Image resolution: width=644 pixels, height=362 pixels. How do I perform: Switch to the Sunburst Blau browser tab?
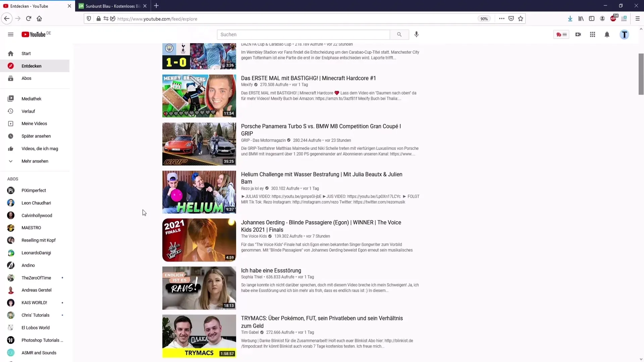pyautogui.click(x=109, y=6)
